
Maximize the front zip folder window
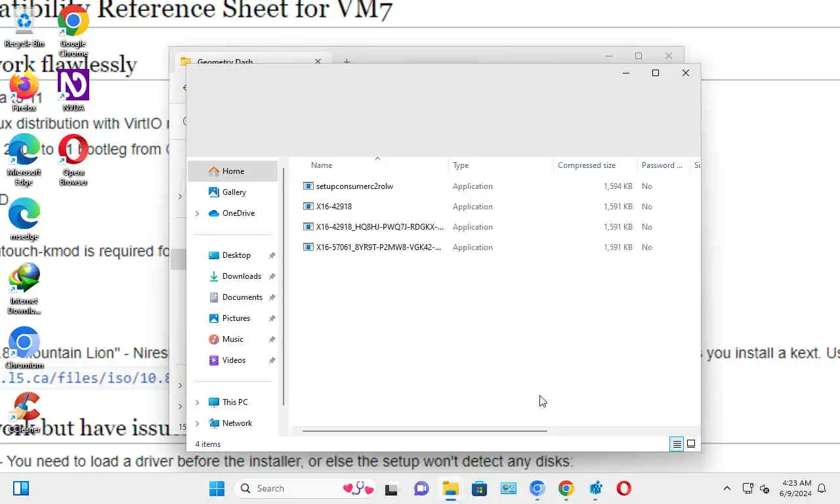click(x=655, y=73)
